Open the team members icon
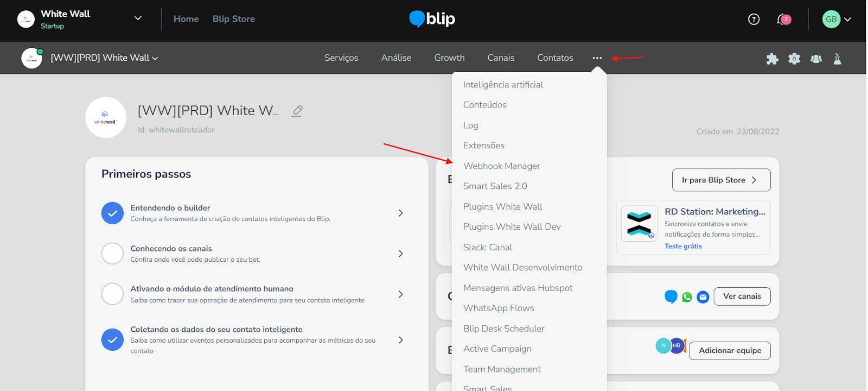The image size is (868, 391). [816, 59]
